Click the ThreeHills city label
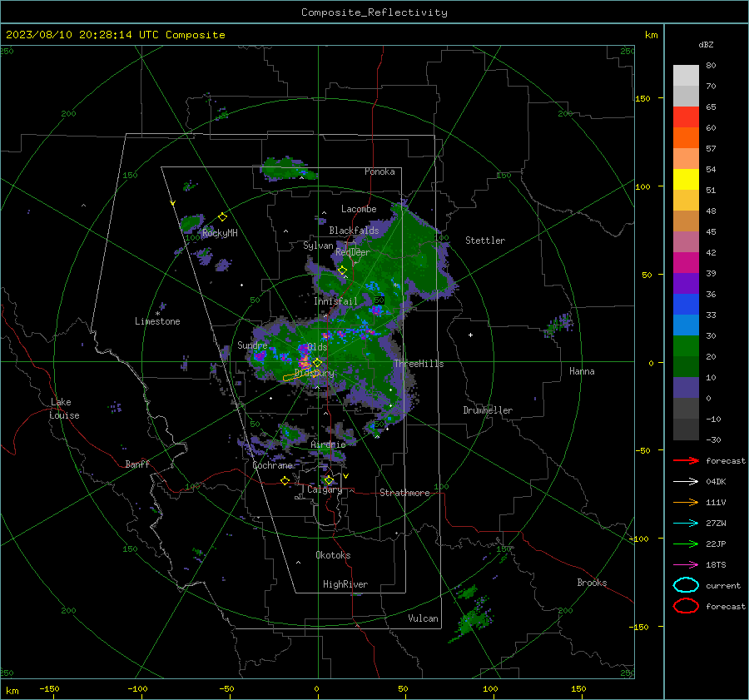The image size is (749, 700). pyautogui.click(x=419, y=364)
